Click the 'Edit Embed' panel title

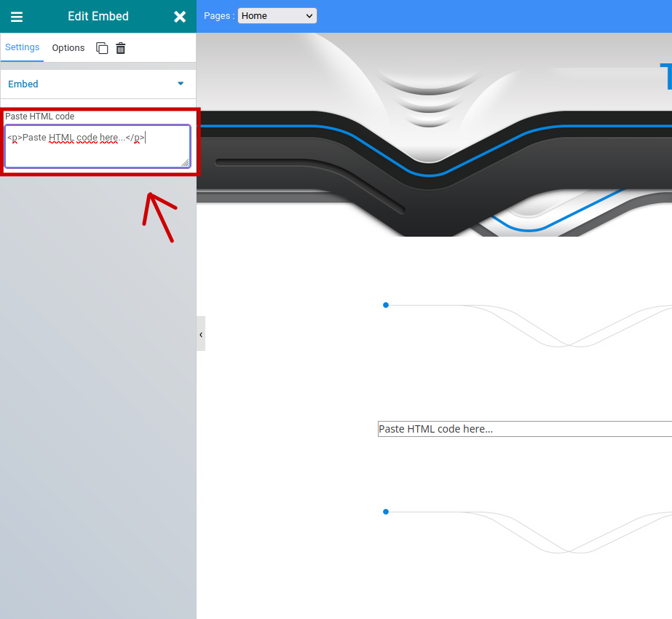pos(98,17)
